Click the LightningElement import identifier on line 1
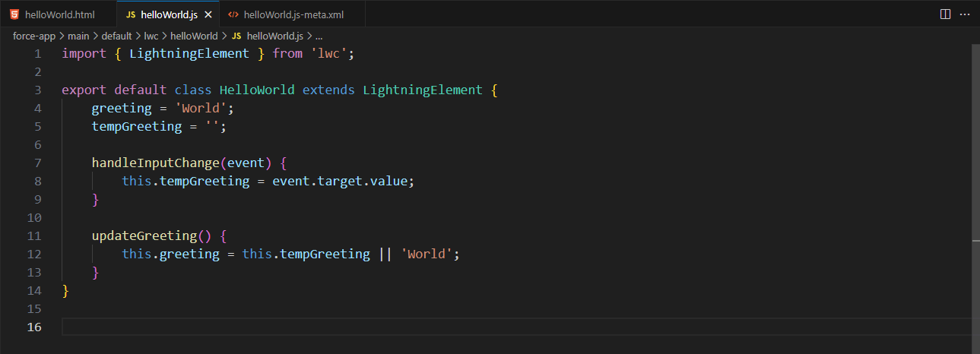The height and width of the screenshot is (354, 980). pos(189,54)
